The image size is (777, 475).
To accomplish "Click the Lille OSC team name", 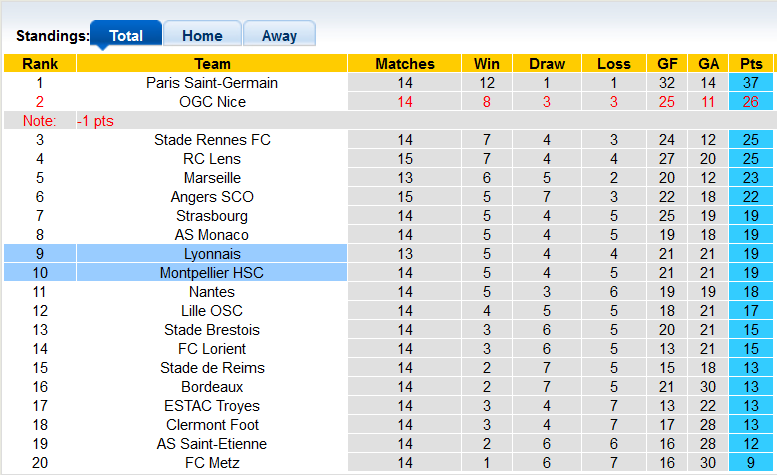I will pos(212,311).
